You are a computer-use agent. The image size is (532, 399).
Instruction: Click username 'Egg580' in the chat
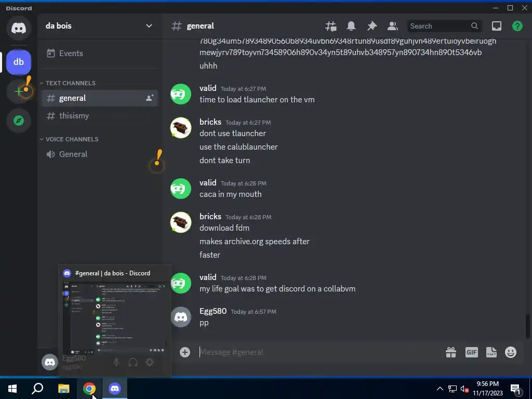(x=212, y=311)
